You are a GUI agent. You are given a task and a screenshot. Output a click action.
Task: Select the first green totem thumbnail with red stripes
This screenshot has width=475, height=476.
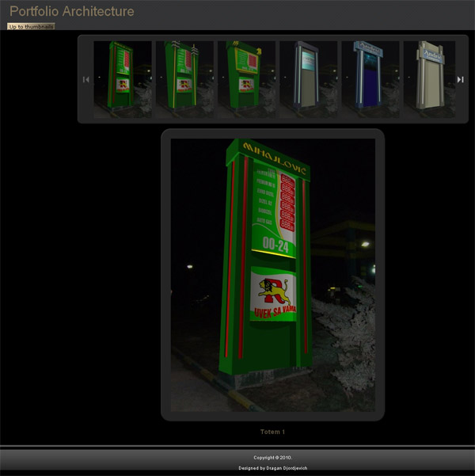coord(123,79)
